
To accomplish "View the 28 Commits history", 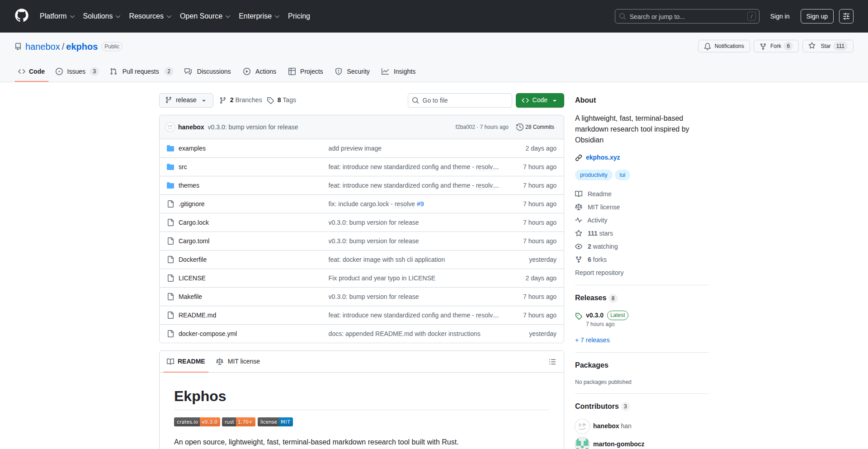I will 535,127.
